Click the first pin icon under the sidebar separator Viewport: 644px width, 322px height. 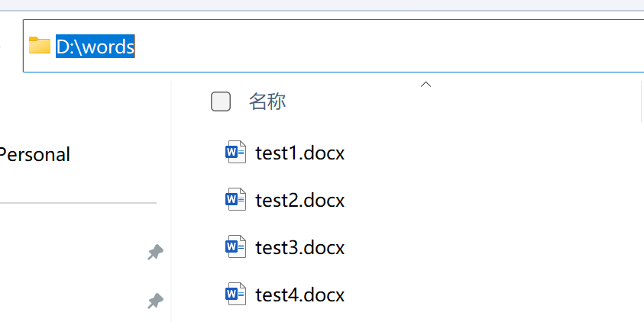[x=155, y=253]
